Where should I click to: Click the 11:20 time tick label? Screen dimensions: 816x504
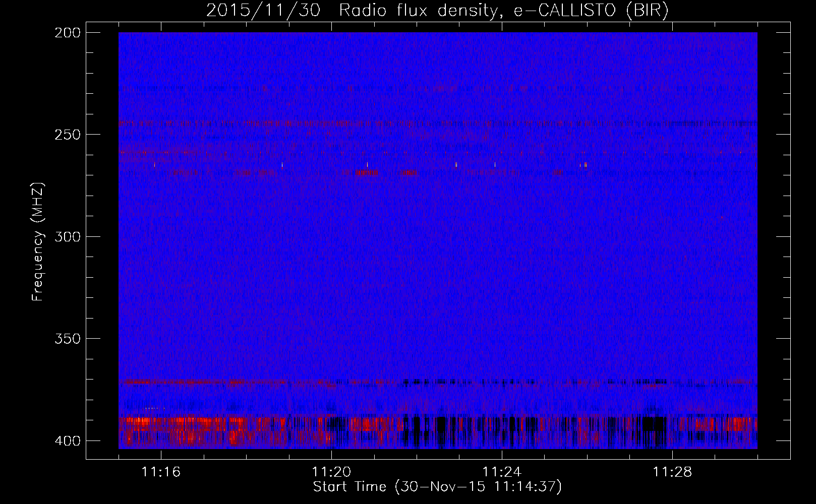[x=331, y=472]
